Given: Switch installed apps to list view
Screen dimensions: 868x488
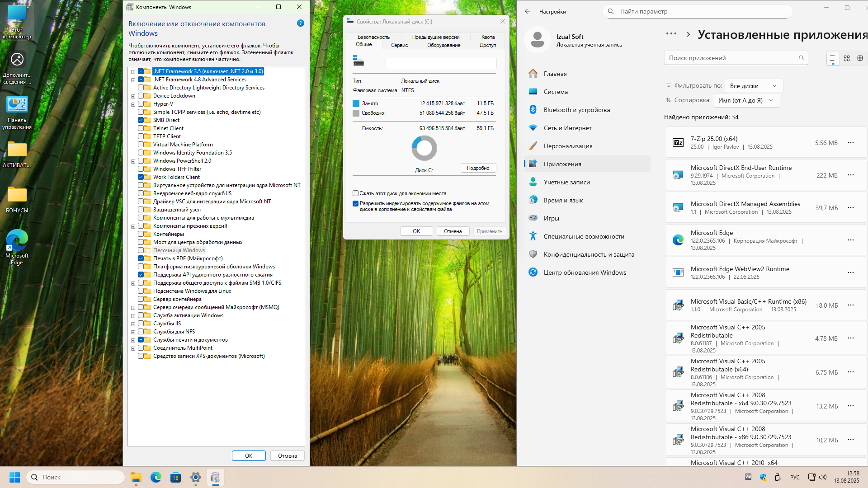Looking at the screenshot, I should [x=833, y=58].
